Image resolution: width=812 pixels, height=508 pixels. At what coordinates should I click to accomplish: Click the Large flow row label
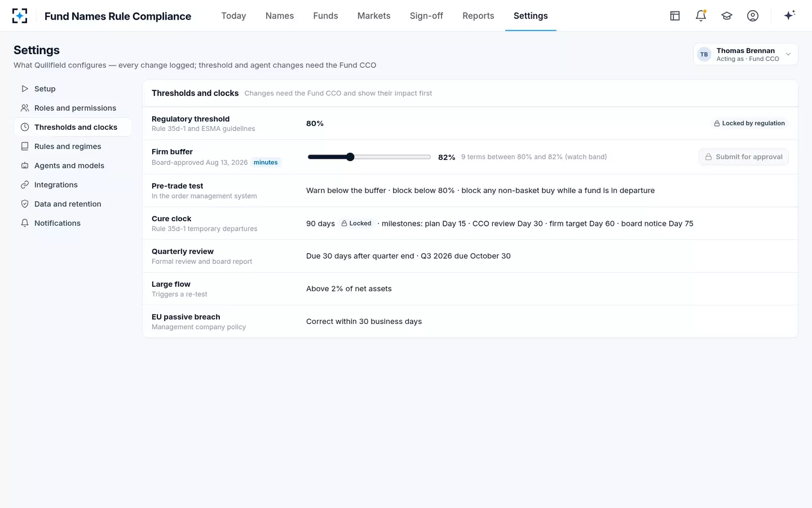pos(171,284)
